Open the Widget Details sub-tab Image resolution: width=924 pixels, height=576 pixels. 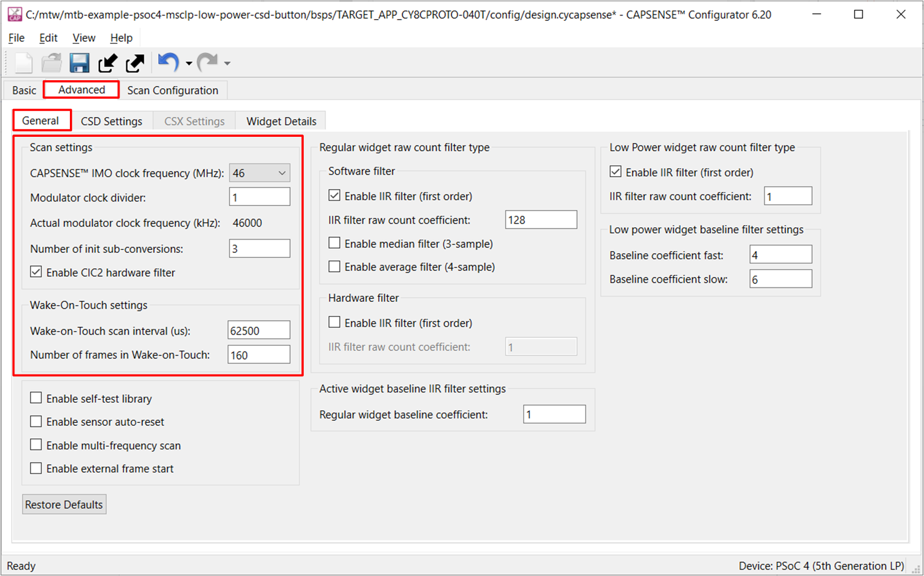281,121
